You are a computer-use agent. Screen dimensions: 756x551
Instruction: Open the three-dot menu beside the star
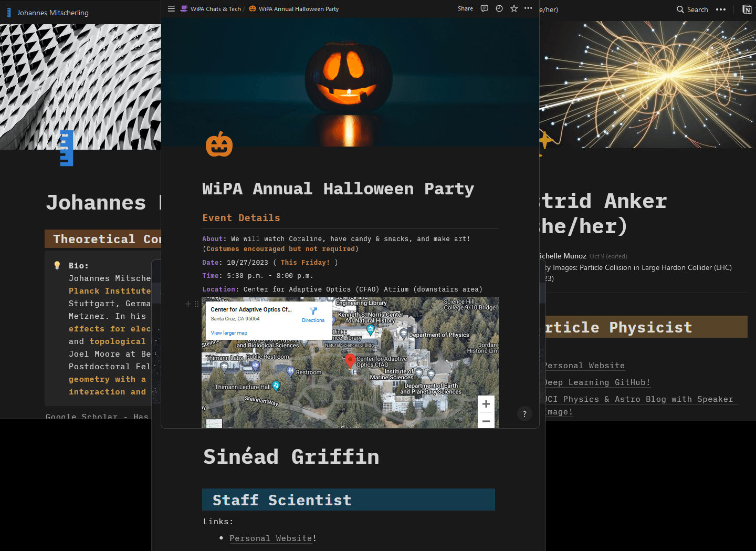pyautogui.click(x=528, y=8)
